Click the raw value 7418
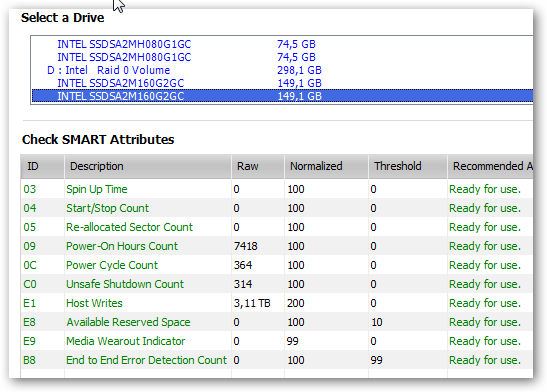Screen dimensions: 547x392 coord(246,246)
